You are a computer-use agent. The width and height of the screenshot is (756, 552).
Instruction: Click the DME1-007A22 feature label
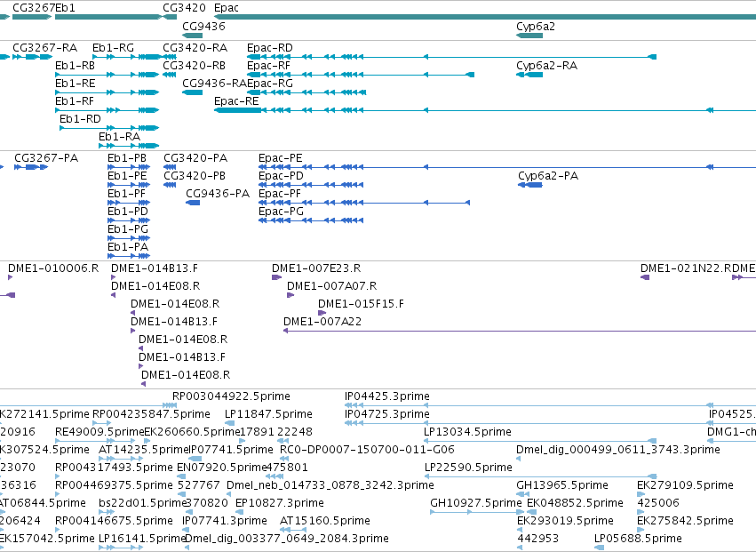(x=322, y=322)
